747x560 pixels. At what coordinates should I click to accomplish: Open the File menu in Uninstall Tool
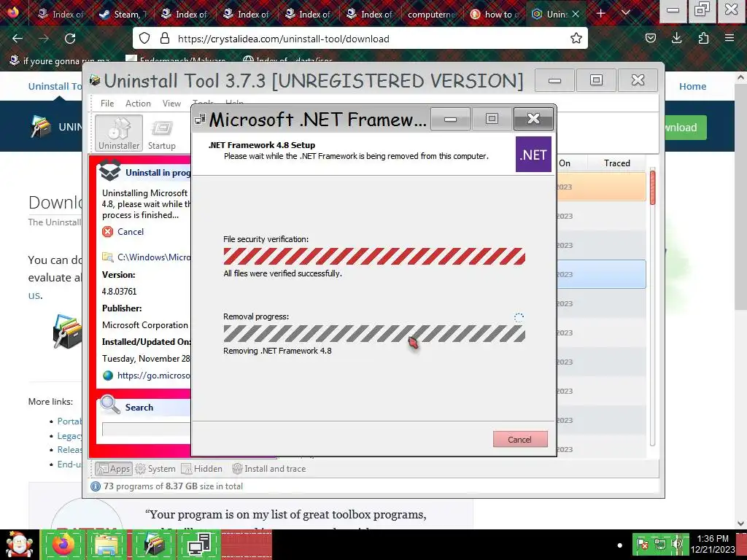tap(107, 104)
